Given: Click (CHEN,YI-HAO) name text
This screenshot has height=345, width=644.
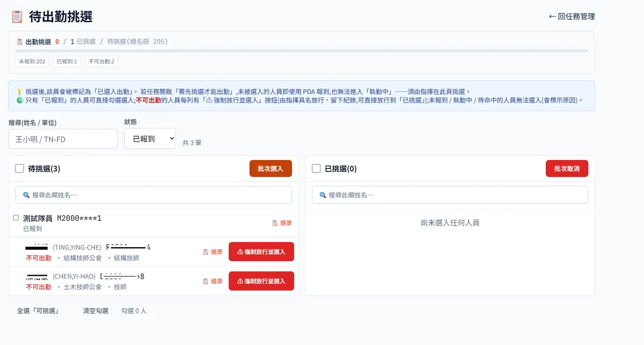Looking at the screenshot, I should coord(74,276).
